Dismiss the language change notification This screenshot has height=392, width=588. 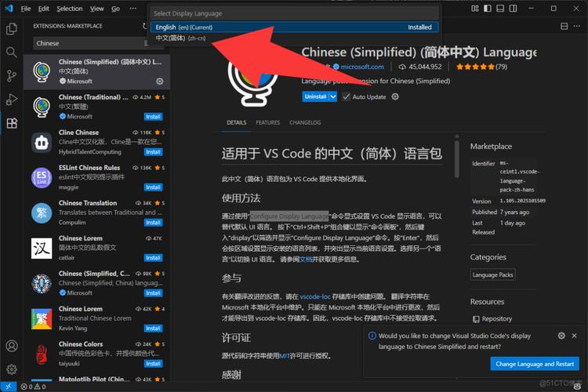pos(574,336)
